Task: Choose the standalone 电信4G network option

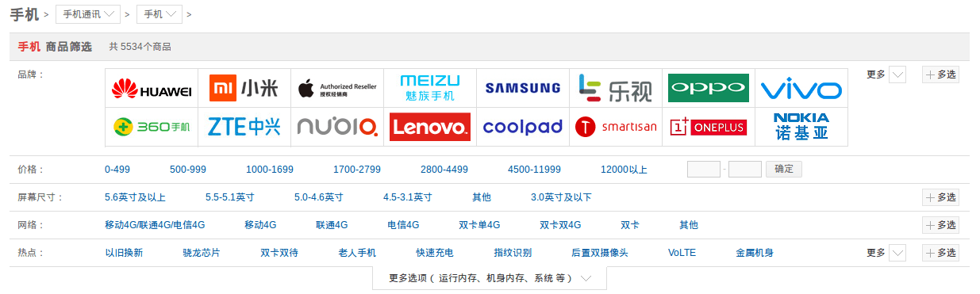Action: [x=403, y=225]
